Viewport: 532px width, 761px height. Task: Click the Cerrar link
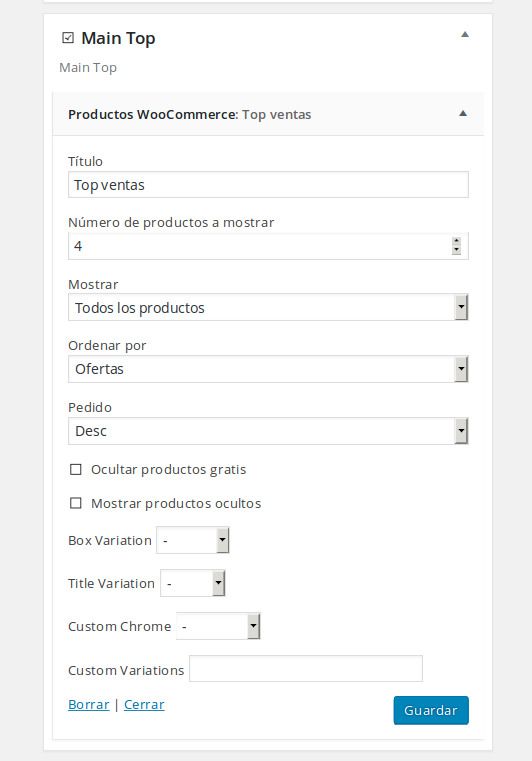pos(144,705)
